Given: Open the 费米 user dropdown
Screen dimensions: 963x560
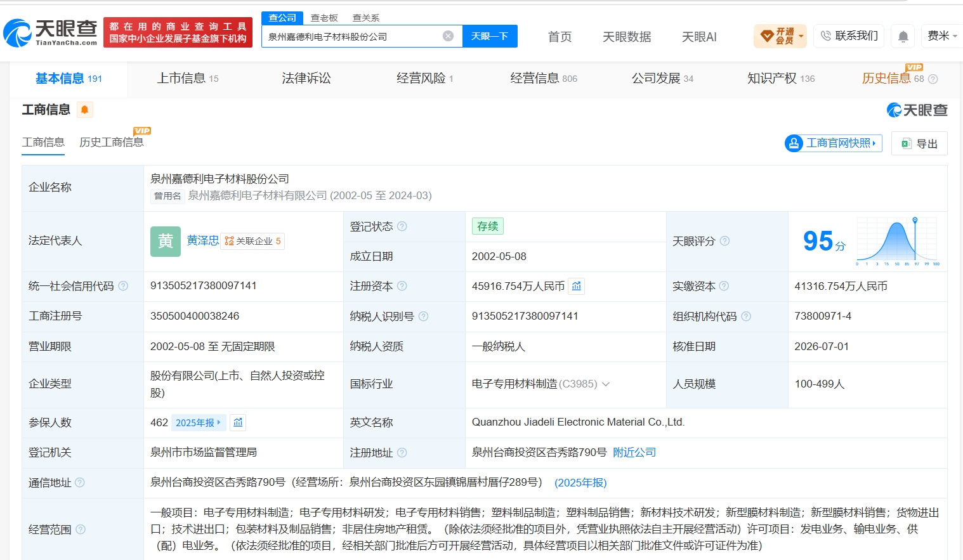Looking at the screenshot, I should [942, 36].
